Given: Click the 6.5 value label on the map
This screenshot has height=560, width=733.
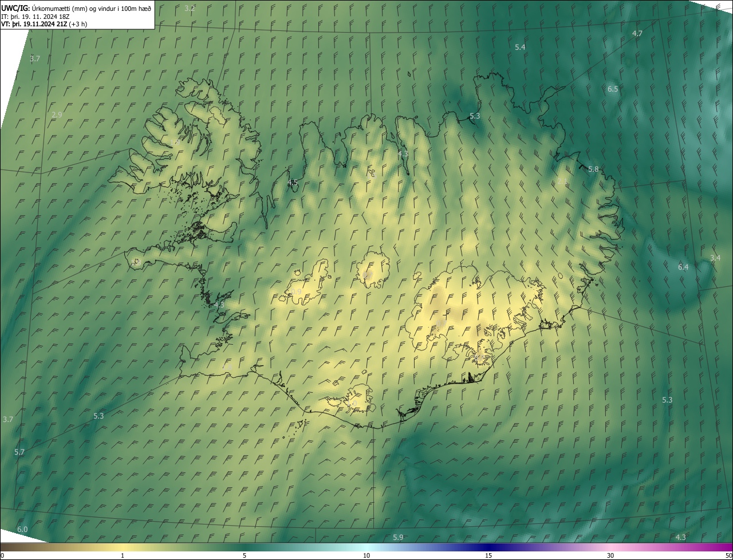Looking at the screenshot, I should pyautogui.click(x=613, y=89).
